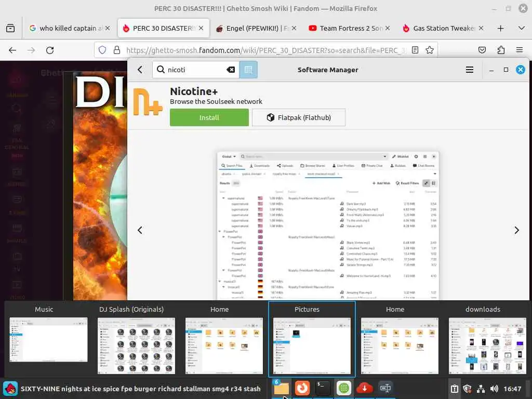
Task: Select the Music window preview
Action: 48,339
